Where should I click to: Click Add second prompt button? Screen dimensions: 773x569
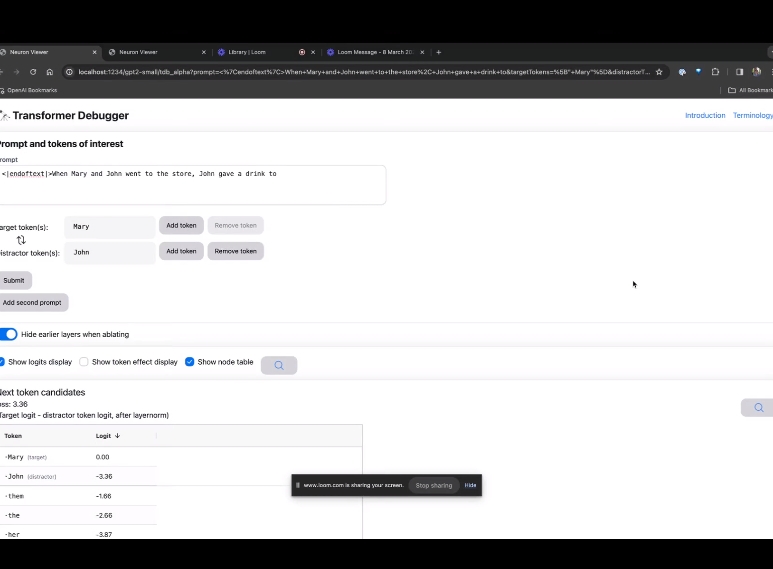coord(33,302)
